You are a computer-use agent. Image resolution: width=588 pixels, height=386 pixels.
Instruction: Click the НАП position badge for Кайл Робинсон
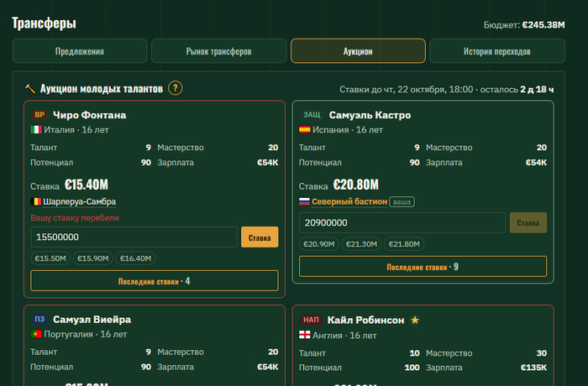[x=312, y=320]
